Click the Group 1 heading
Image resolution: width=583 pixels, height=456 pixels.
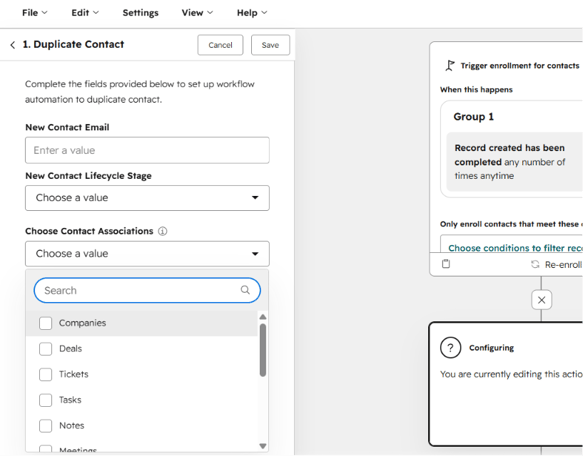click(473, 117)
